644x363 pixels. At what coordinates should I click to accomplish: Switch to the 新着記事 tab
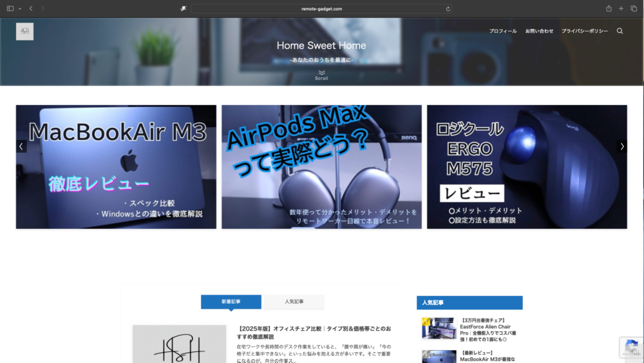[231, 302]
